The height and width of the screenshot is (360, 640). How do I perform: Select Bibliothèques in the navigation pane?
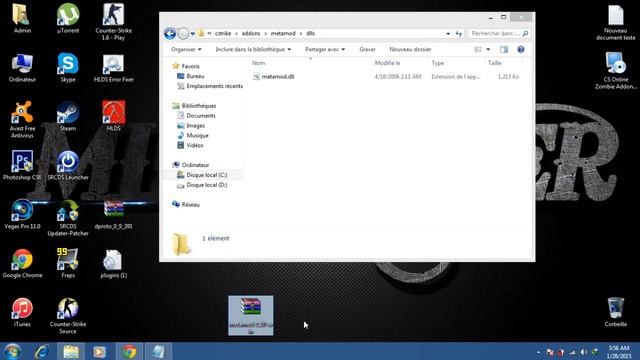(x=199, y=106)
